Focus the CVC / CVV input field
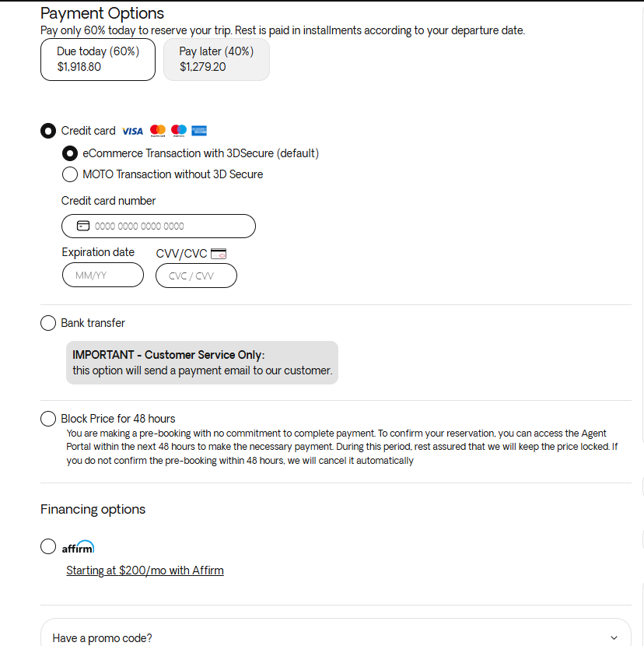The height and width of the screenshot is (646, 644). [196, 276]
